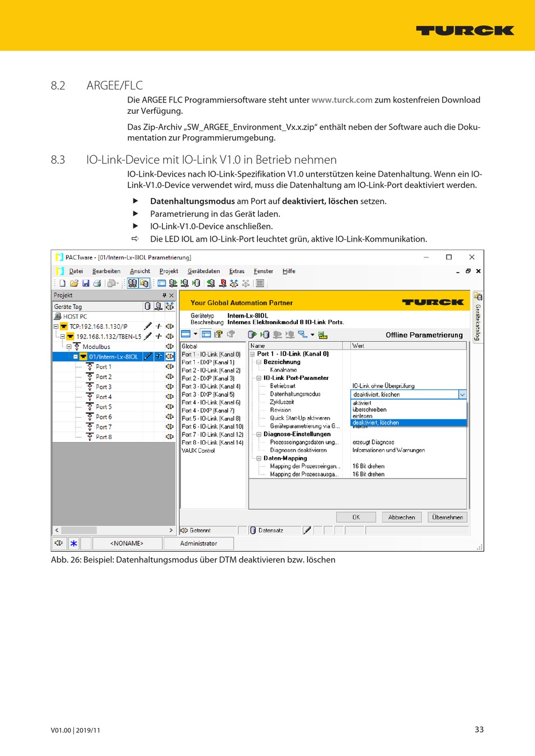This screenshot has width=535, height=756.
Task: Click the Übernehmen button
Action: [x=448, y=517]
